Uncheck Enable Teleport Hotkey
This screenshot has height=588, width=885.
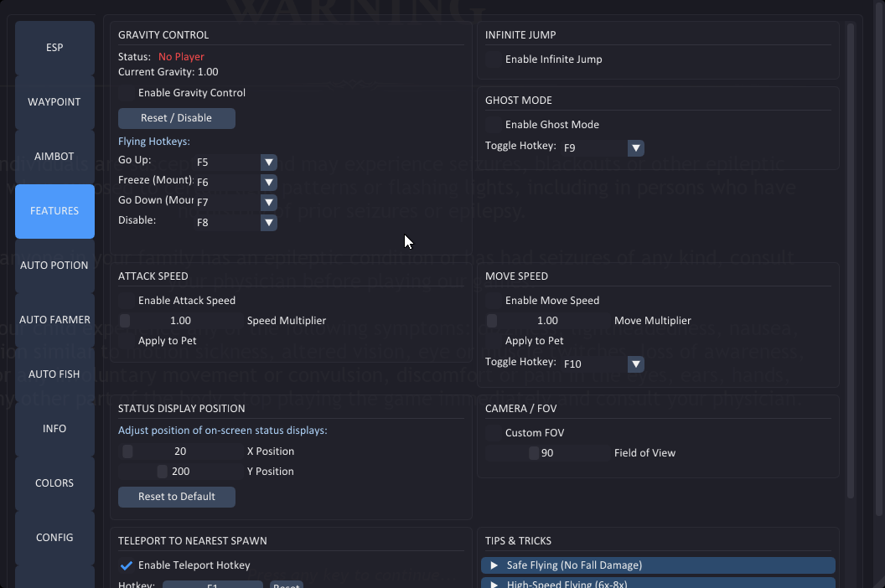pyautogui.click(x=127, y=565)
